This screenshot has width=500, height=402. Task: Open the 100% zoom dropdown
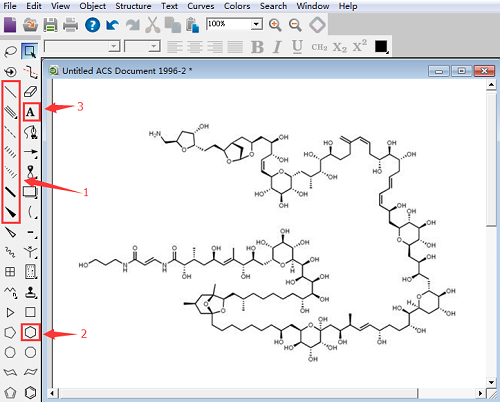[256, 24]
